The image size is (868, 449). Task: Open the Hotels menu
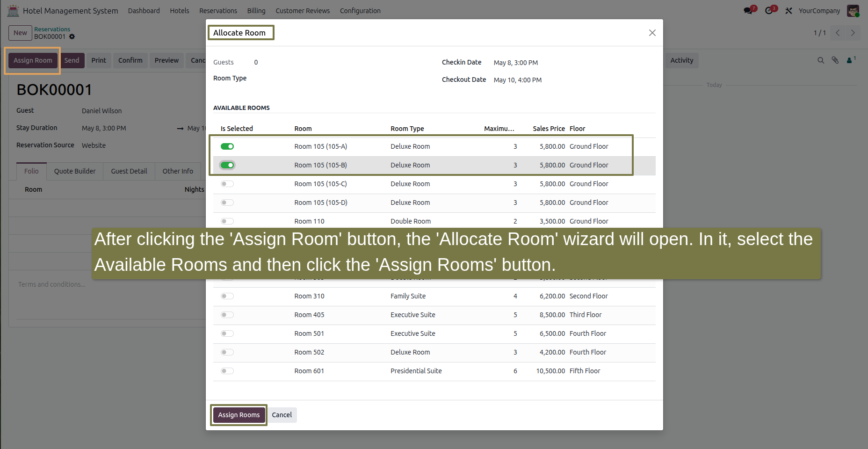coord(180,11)
